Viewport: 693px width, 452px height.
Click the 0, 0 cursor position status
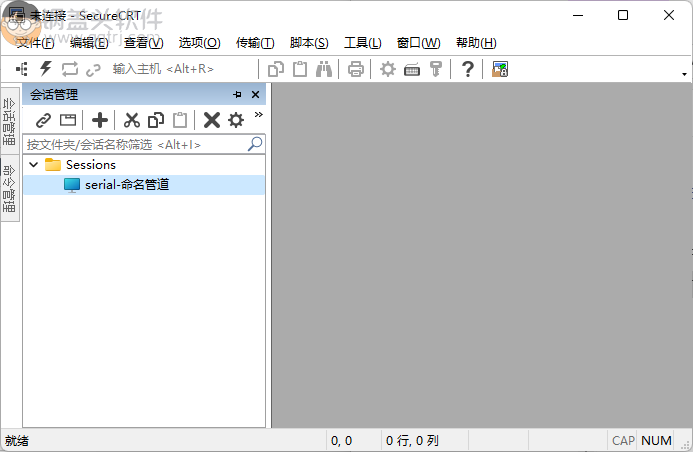341,441
